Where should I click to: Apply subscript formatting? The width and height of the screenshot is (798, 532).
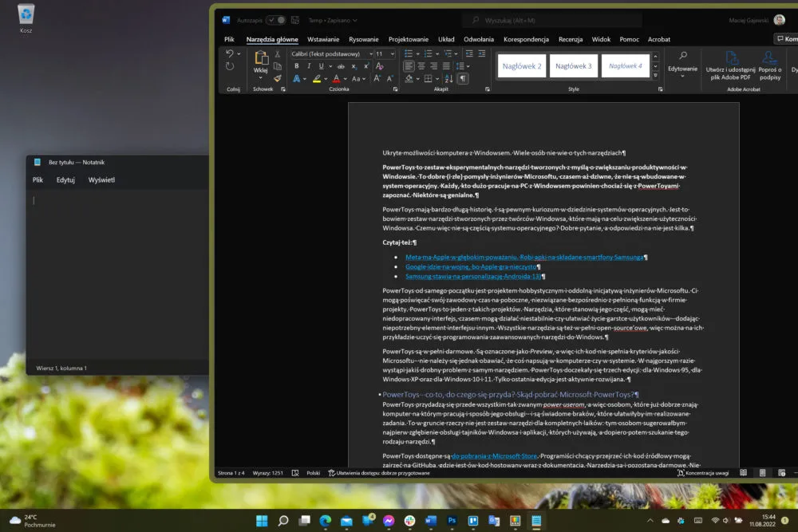coord(354,66)
